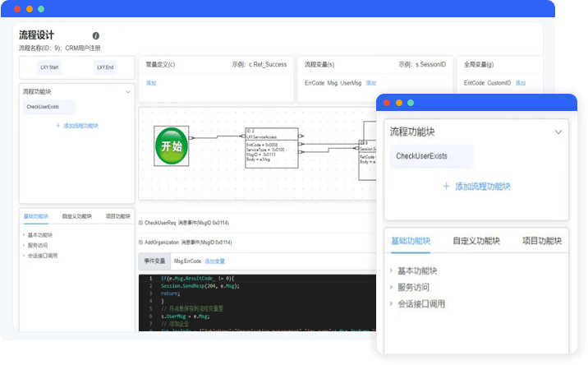Click 添加 link under 全局变量(g)
The height and width of the screenshot is (365, 588).
(x=520, y=83)
